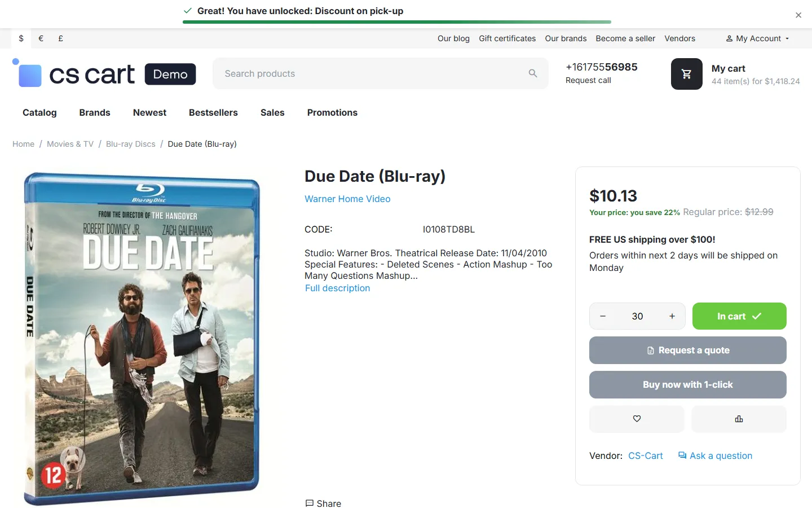This screenshot has height=508, width=812.
Task: Open the Sales menu item
Action: [x=272, y=112]
